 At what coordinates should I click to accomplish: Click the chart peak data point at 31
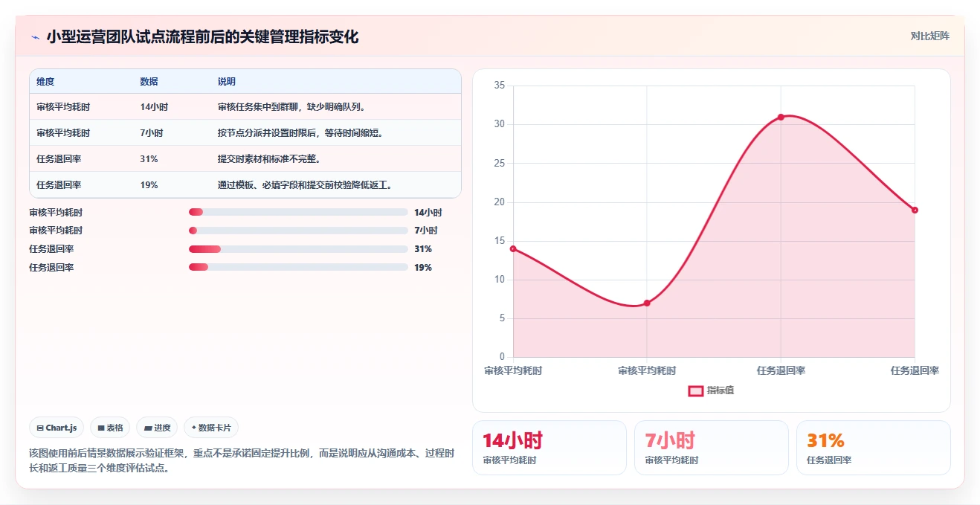[781, 117]
